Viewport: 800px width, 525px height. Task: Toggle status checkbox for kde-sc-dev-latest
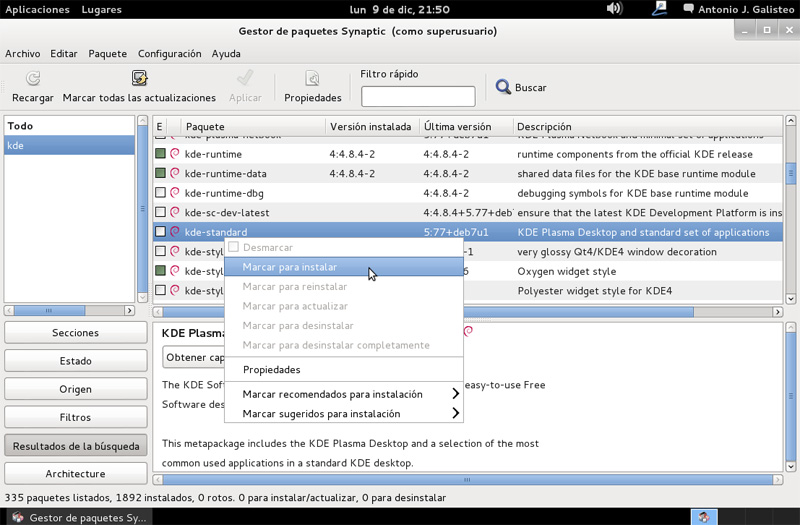click(160, 212)
